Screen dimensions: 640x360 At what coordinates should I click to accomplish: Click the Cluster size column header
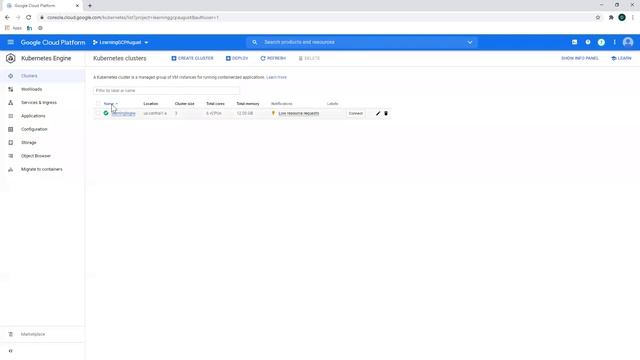coord(184,104)
